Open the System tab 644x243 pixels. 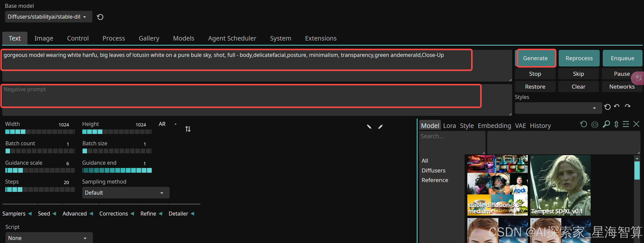(x=281, y=38)
